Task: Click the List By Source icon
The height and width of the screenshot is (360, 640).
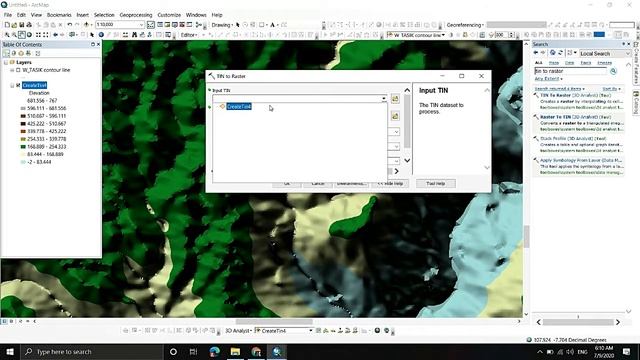Action: (x=13, y=53)
